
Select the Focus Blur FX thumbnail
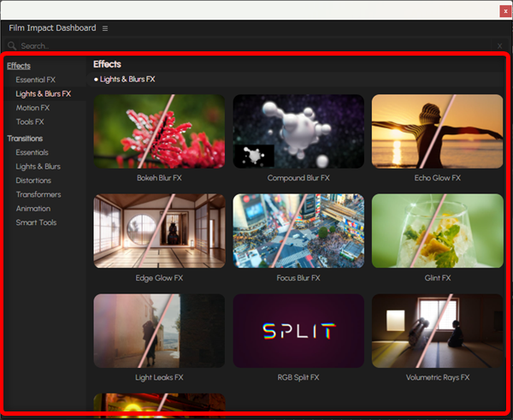point(298,231)
